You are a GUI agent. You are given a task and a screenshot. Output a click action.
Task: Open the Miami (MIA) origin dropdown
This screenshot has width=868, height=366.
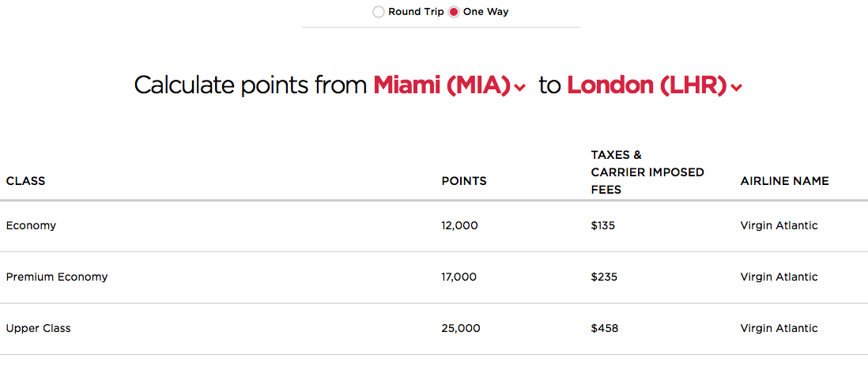(x=449, y=85)
